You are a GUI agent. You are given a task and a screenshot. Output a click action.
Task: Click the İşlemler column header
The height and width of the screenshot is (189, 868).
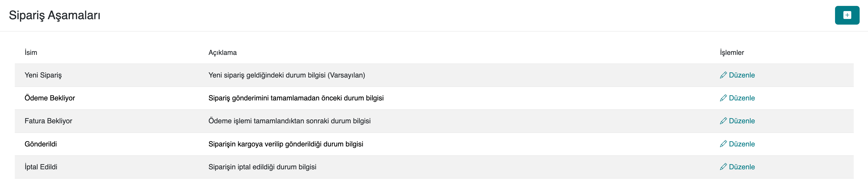(x=731, y=53)
